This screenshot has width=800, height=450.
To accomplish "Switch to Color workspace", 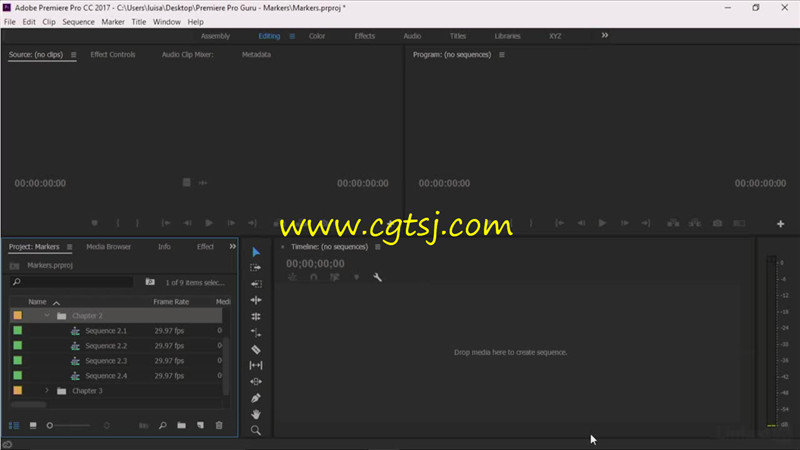I will pos(317,36).
